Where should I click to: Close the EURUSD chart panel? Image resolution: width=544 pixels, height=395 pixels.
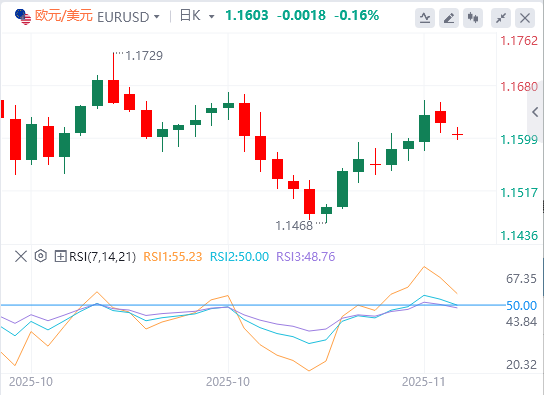[x=525, y=17]
